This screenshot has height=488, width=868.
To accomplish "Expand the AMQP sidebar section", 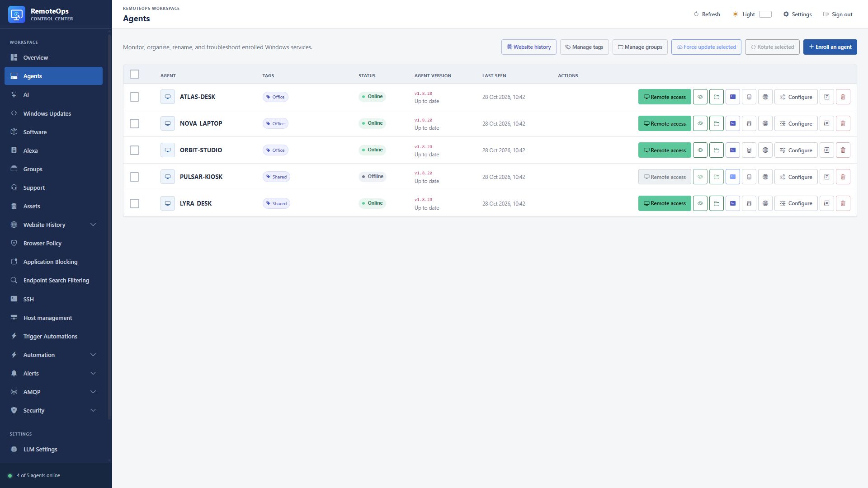I will [x=53, y=392].
